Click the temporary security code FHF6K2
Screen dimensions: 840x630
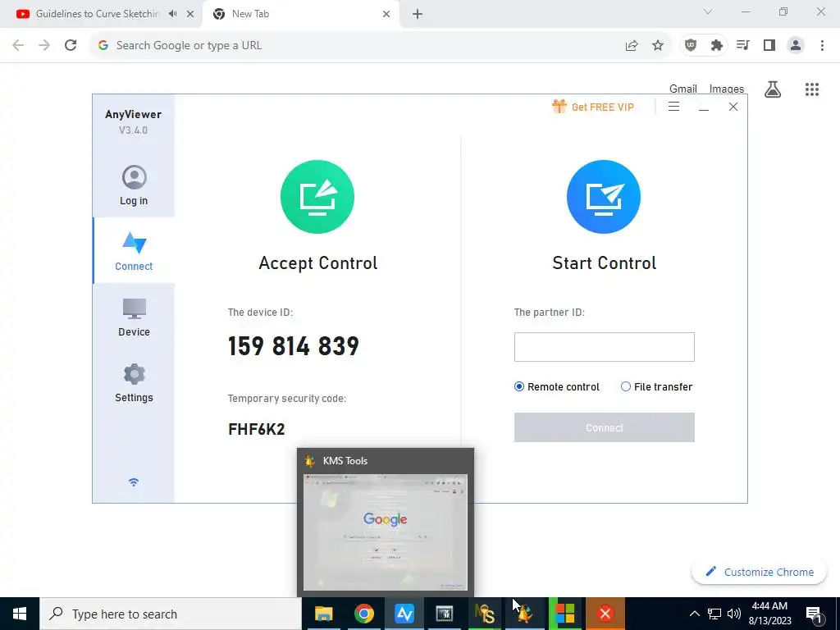tap(257, 429)
